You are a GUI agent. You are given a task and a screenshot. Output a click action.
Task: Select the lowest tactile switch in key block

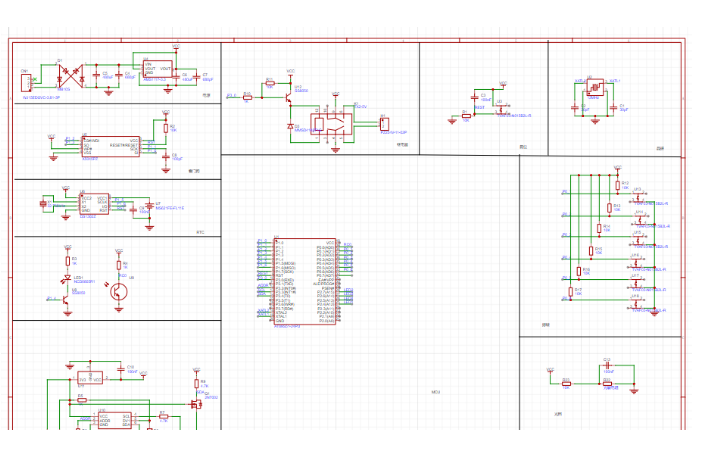pyautogui.click(x=638, y=302)
